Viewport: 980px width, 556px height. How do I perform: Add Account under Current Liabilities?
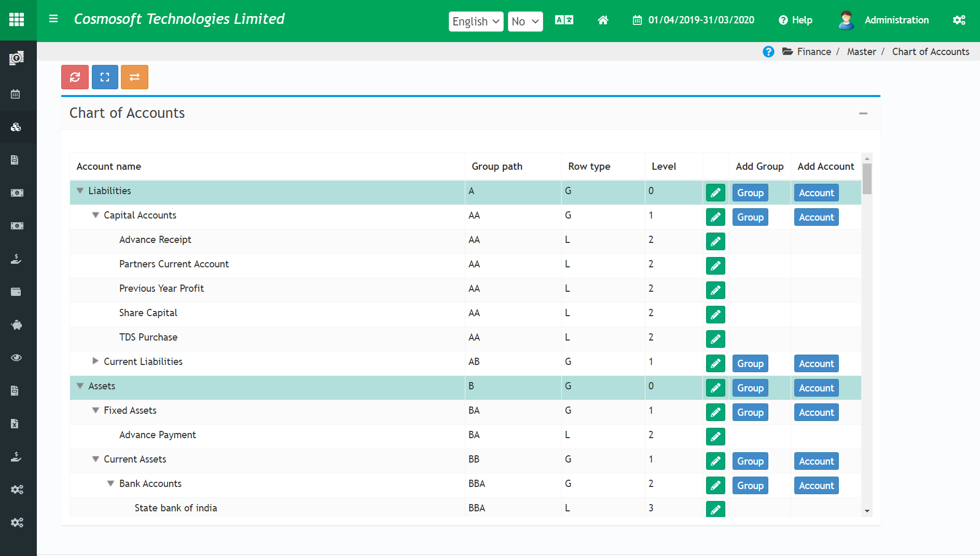click(x=816, y=363)
